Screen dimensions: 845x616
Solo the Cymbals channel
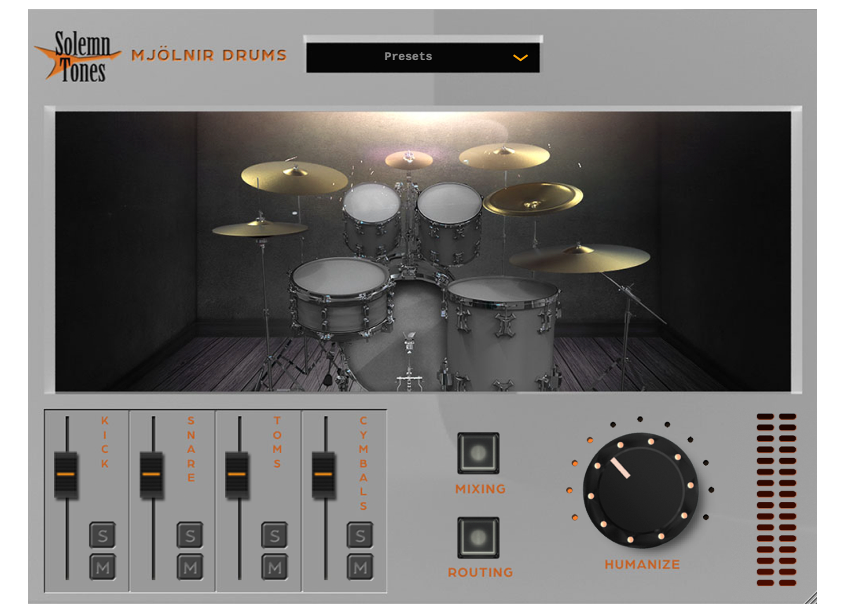[360, 535]
